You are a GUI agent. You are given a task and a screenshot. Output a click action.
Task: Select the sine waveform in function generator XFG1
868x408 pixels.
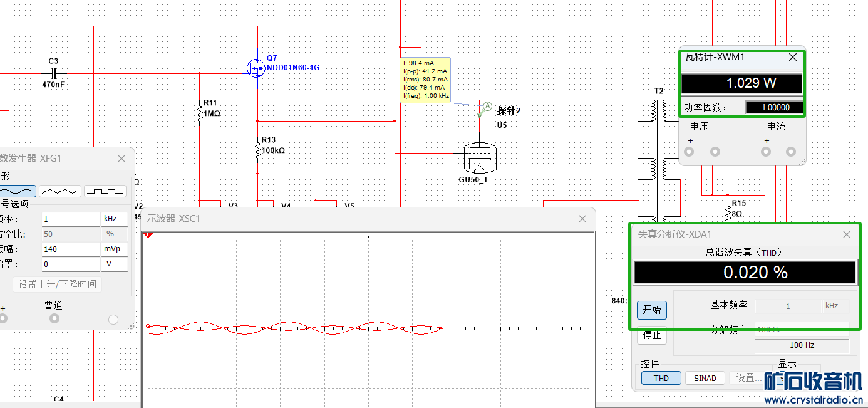point(18,191)
